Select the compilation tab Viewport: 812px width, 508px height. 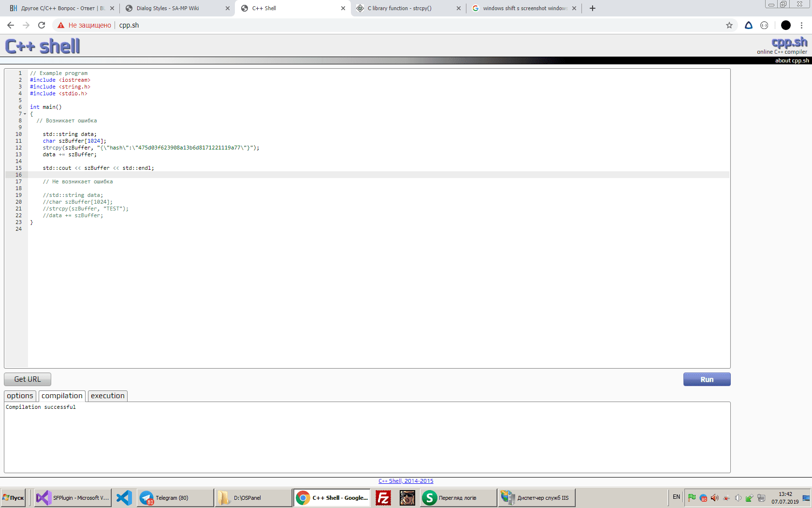click(62, 396)
